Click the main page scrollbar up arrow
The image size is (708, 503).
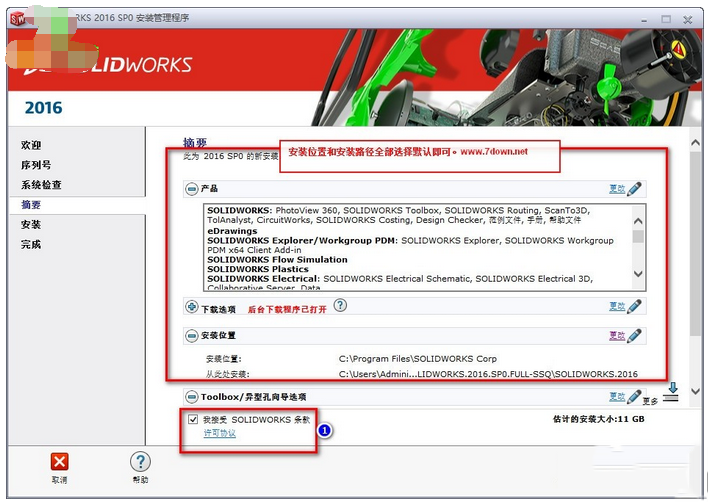pos(696,143)
